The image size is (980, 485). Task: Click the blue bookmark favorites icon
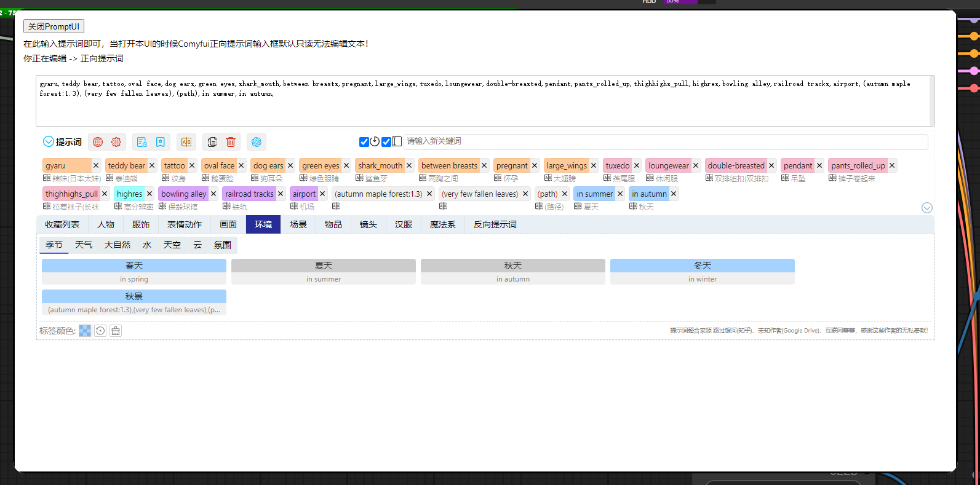pos(160,142)
